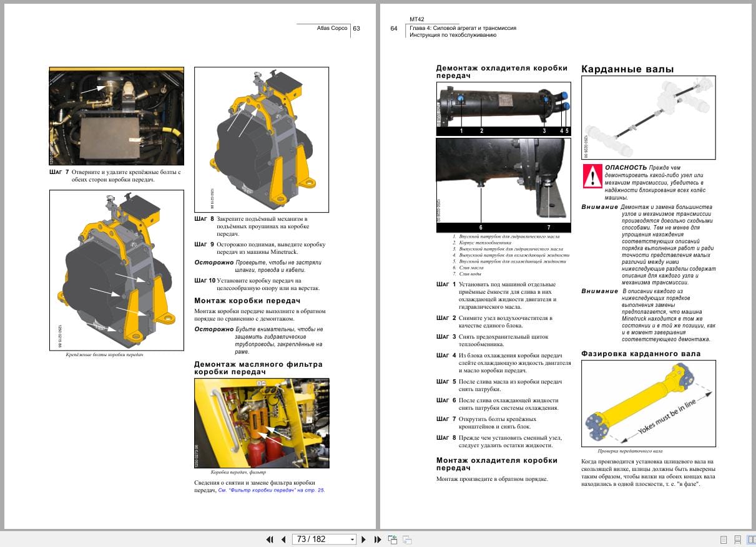Click "Глава 4: Силовой агрегат и трансмиссия" header
The width and height of the screenshot is (756, 547).
tap(463, 28)
